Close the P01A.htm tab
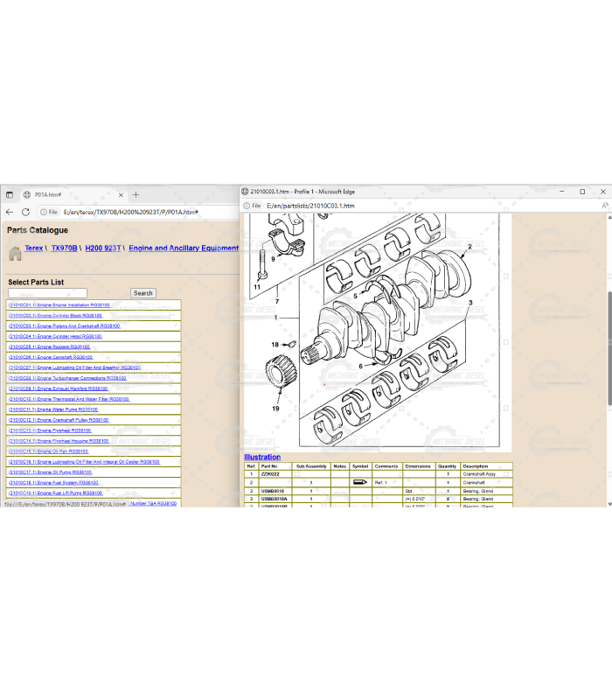This screenshot has height=700, width=612. 121,194
